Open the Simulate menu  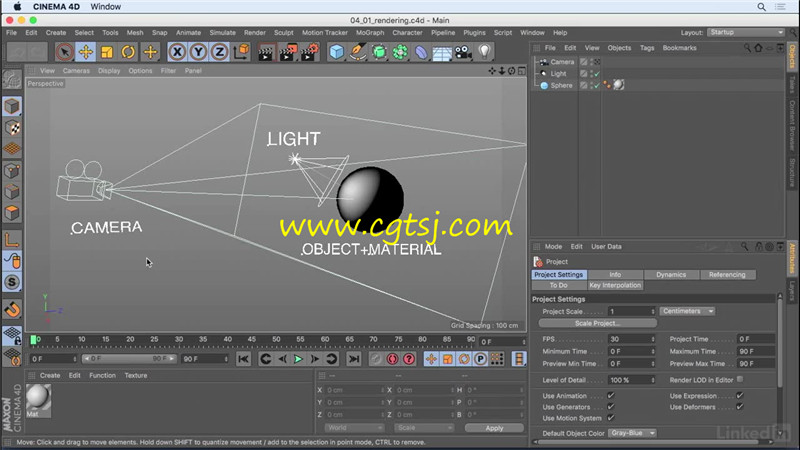pos(222,33)
